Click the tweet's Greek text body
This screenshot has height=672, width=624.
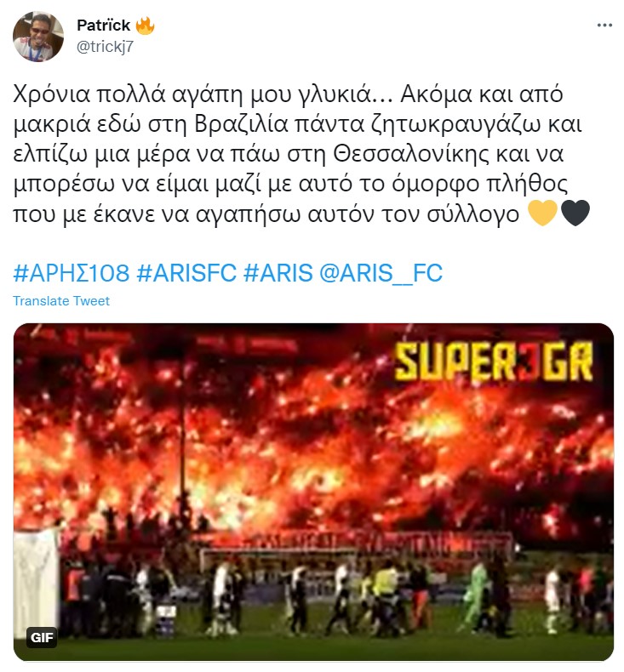pos(301,154)
